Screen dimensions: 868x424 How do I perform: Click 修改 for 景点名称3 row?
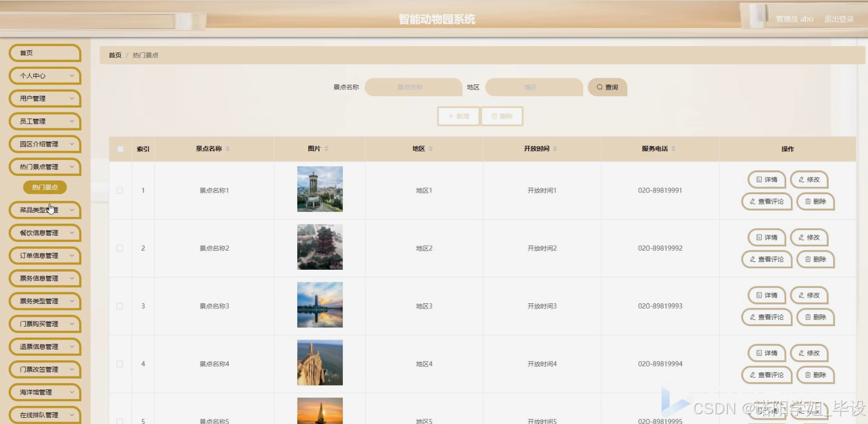(809, 296)
